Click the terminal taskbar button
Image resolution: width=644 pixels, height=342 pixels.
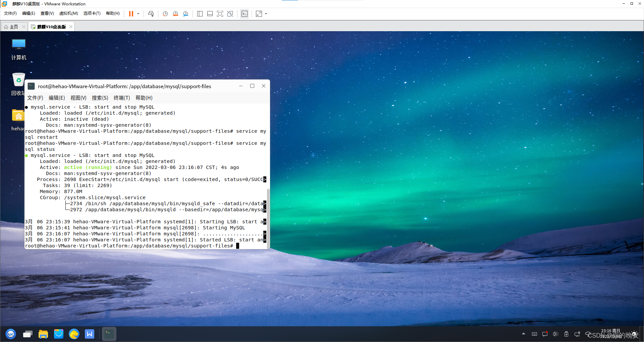[x=109, y=334]
